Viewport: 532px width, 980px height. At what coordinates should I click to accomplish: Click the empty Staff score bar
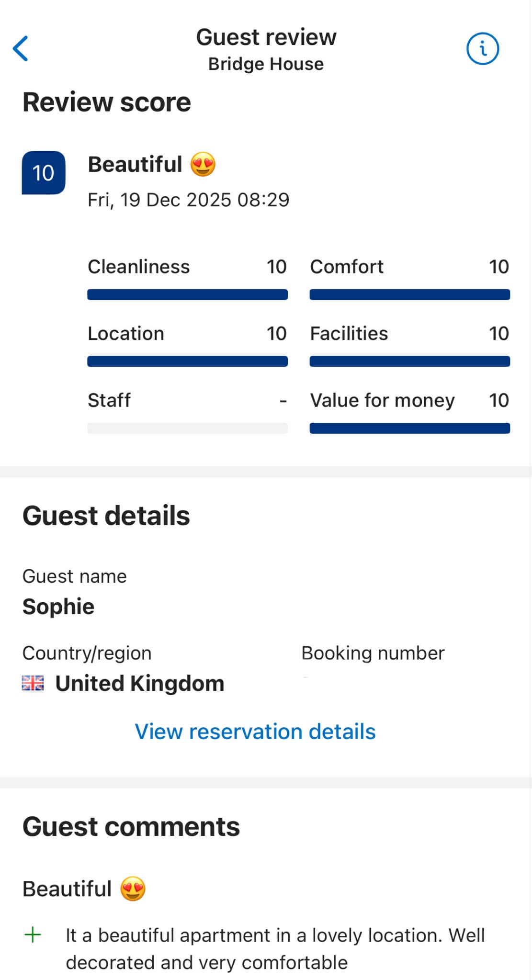point(187,428)
